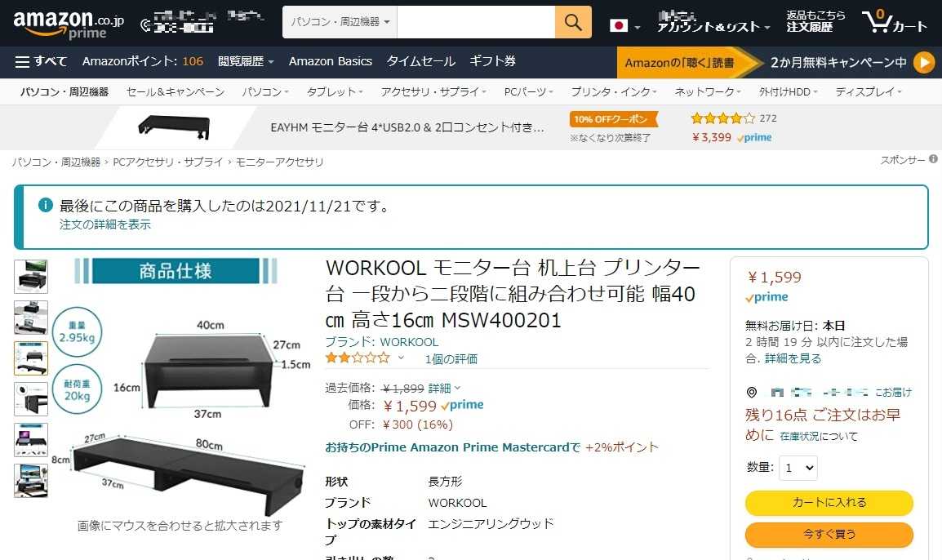Click the Japan flag language selector
Screen dimensions: 942x560
click(x=624, y=25)
